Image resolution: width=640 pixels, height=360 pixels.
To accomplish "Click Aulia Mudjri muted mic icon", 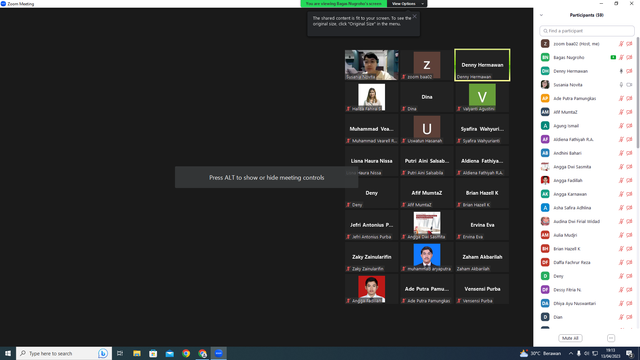I will 621,235.
